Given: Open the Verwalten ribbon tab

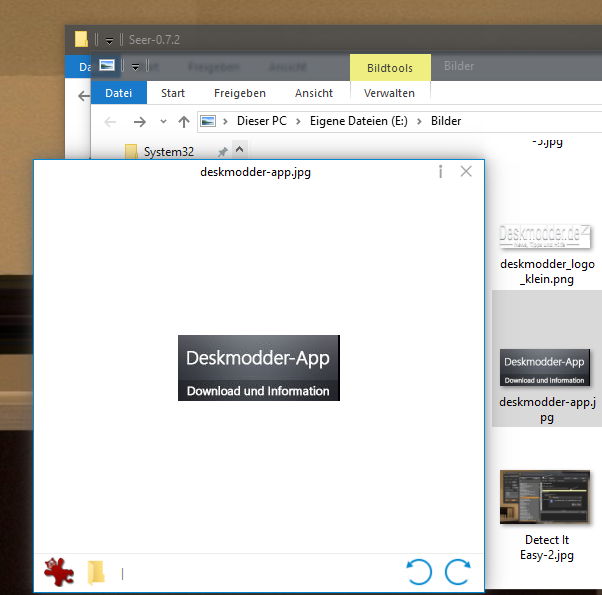Looking at the screenshot, I should pos(389,93).
